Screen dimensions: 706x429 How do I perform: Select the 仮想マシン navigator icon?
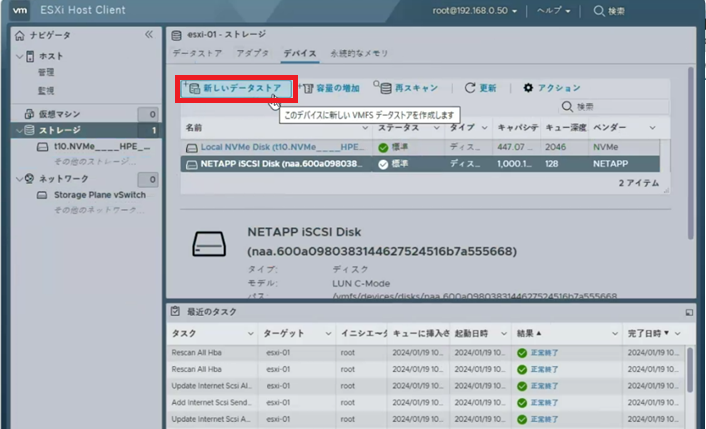(x=29, y=115)
